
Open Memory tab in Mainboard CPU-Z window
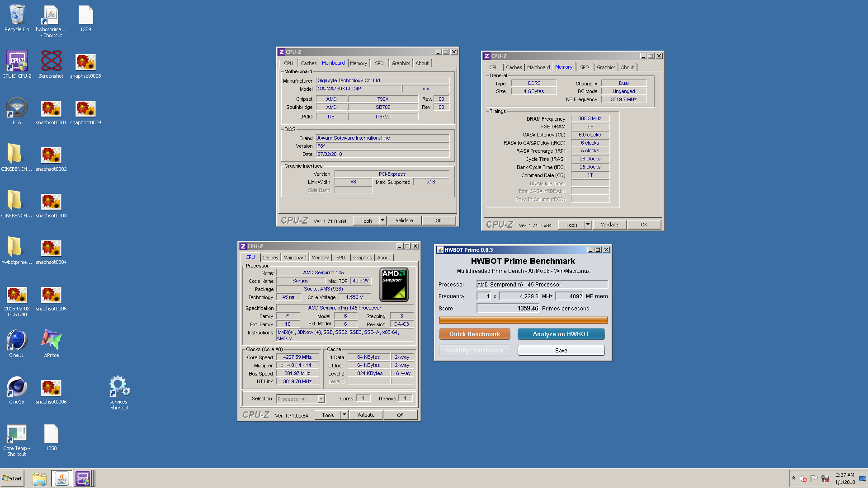(358, 63)
